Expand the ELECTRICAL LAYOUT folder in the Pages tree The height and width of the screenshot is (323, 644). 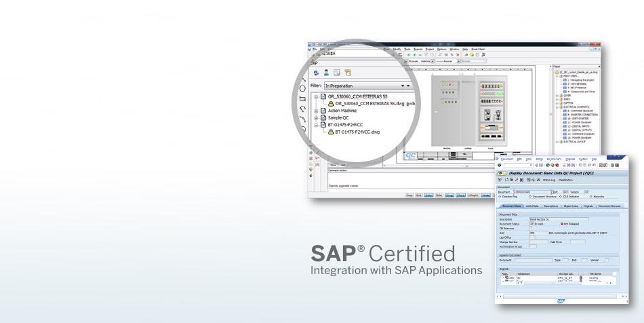557,142
